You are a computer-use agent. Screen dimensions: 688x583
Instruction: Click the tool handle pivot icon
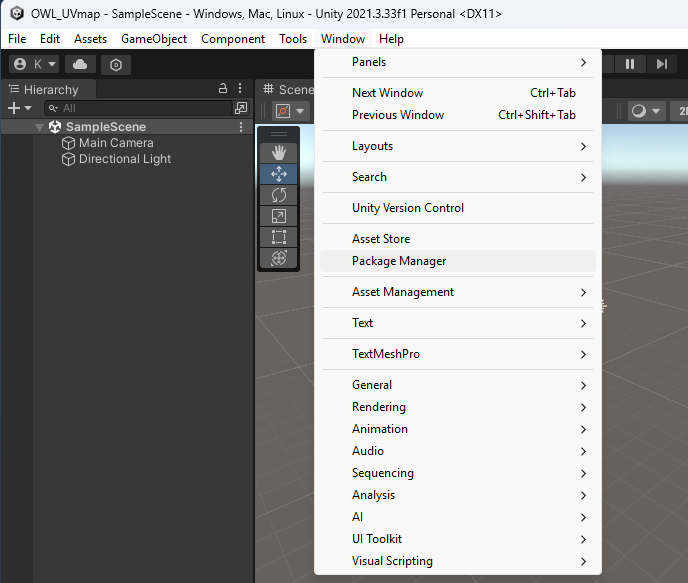(x=283, y=111)
